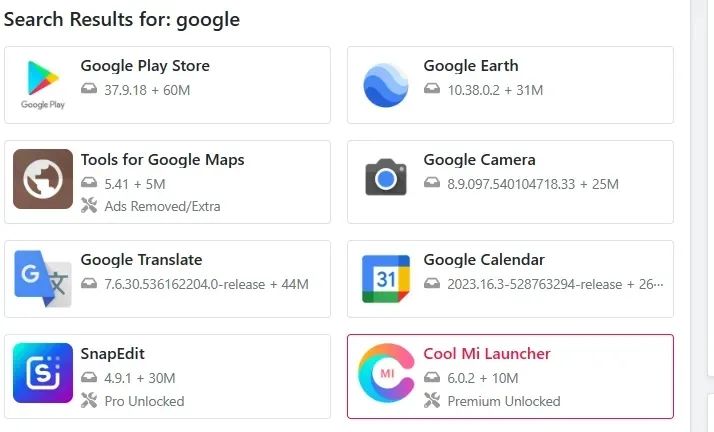Click the Premium Unlocked mod label
Viewport: 714px width, 432px height.
point(504,401)
